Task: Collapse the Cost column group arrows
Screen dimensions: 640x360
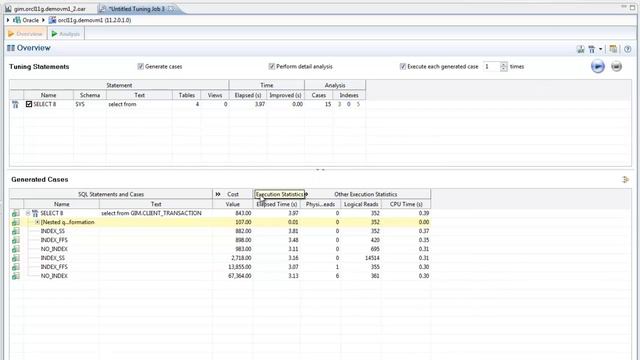Action: pyautogui.click(x=218, y=194)
